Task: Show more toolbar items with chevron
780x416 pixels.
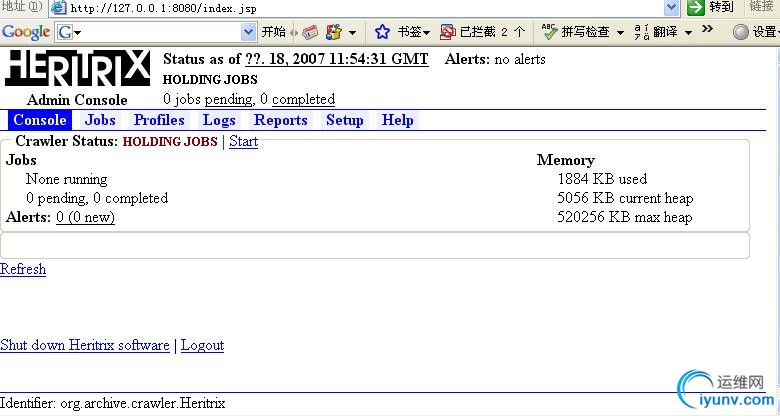Action: (x=707, y=29)
